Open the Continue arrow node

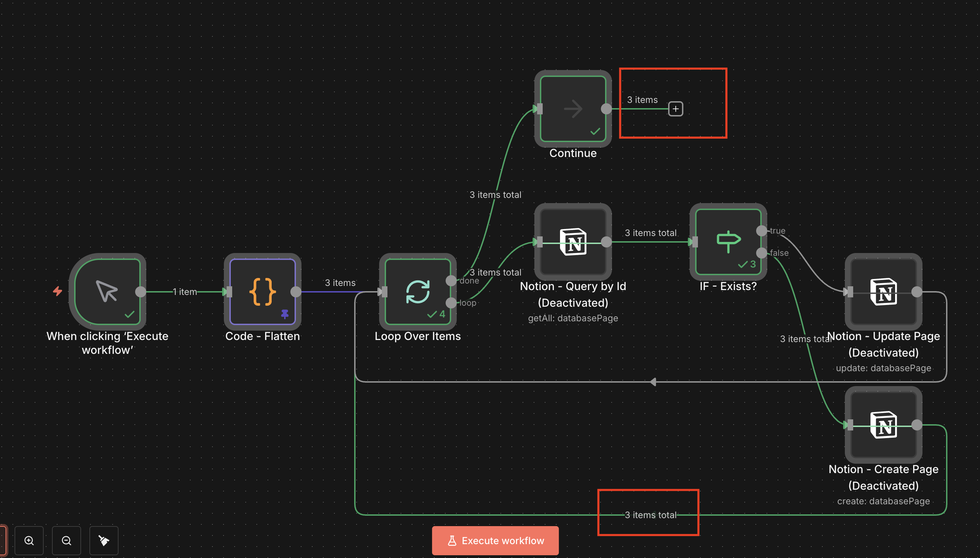(x=573, y=108)
